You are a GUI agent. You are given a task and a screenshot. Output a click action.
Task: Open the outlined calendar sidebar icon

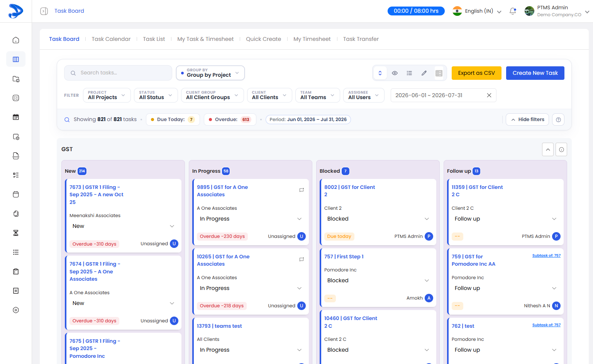coord(16,194)
